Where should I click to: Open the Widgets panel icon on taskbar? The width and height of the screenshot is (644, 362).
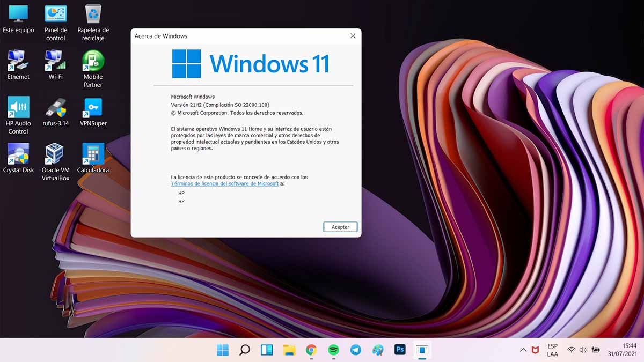(267, 350)
